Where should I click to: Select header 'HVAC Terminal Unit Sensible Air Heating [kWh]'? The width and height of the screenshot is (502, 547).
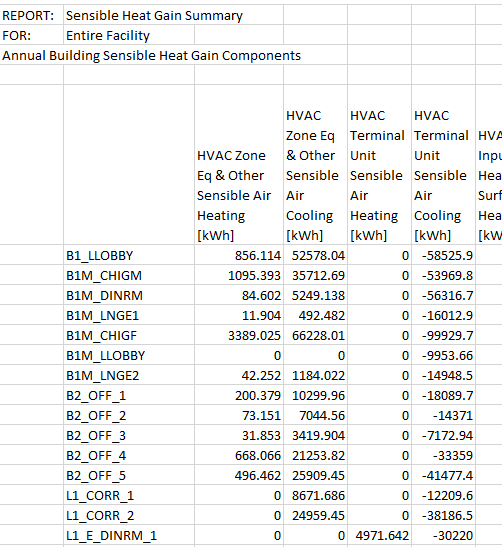pos(379,165)
